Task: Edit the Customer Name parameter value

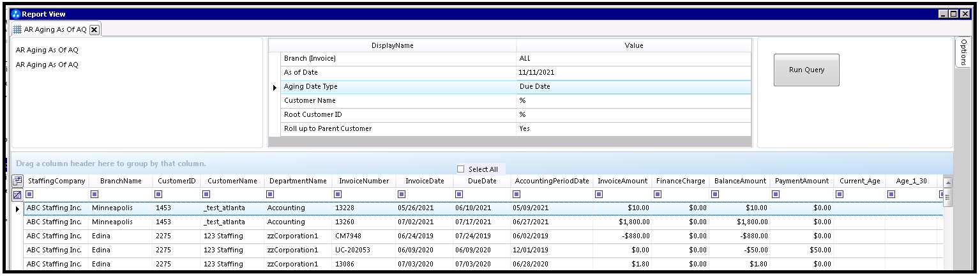Action: click(633, 101)
